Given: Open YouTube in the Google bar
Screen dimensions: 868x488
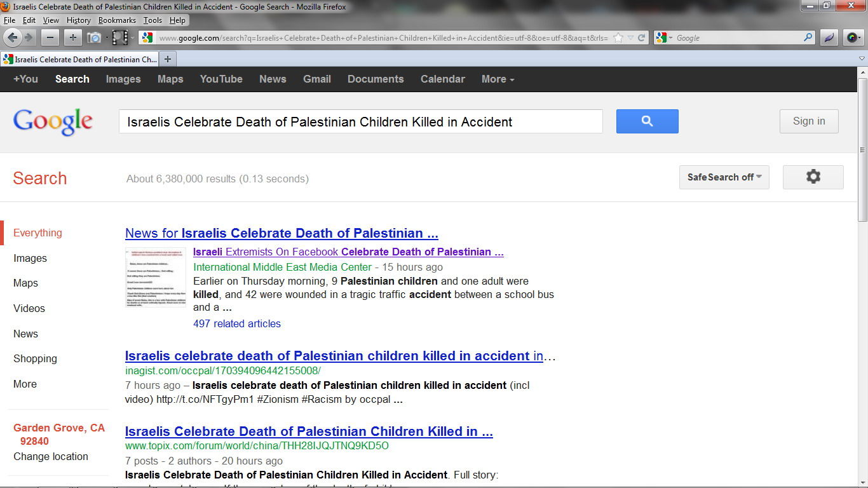Looking at the screenshot, I should tap(221, 79).
